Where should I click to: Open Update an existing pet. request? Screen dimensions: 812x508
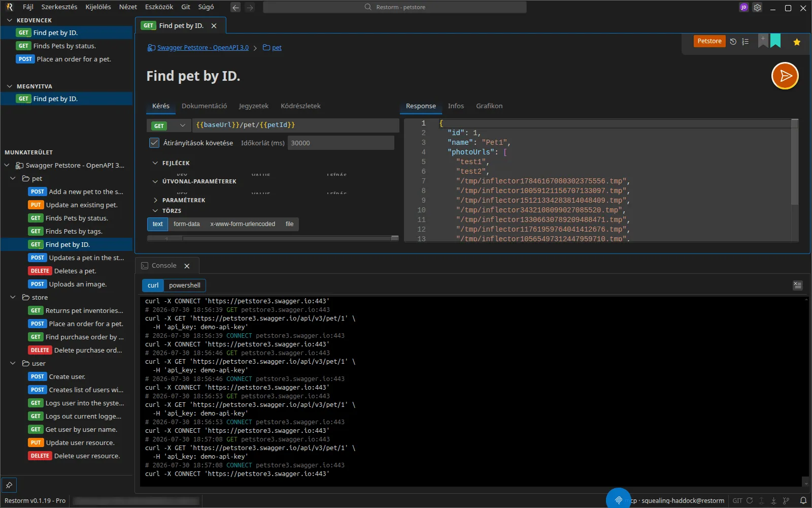[73, 205]
